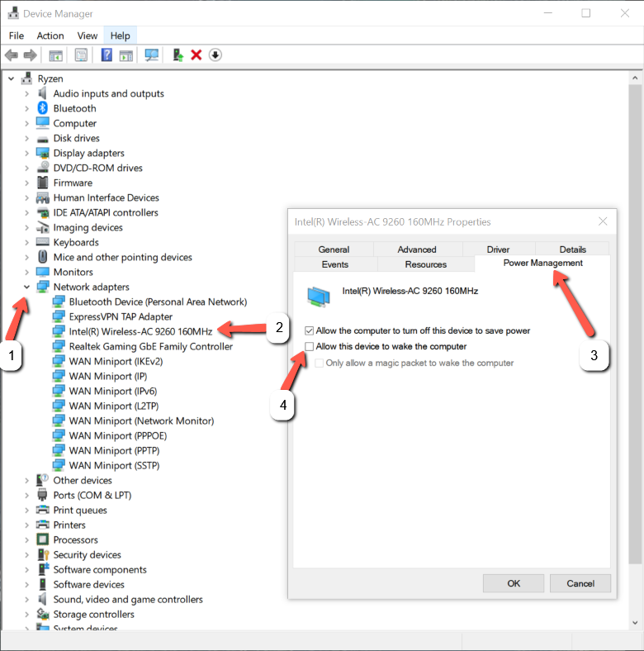Click the Security devices icon
This screenshot has height=651, width=644.
[x=43, y=554]
